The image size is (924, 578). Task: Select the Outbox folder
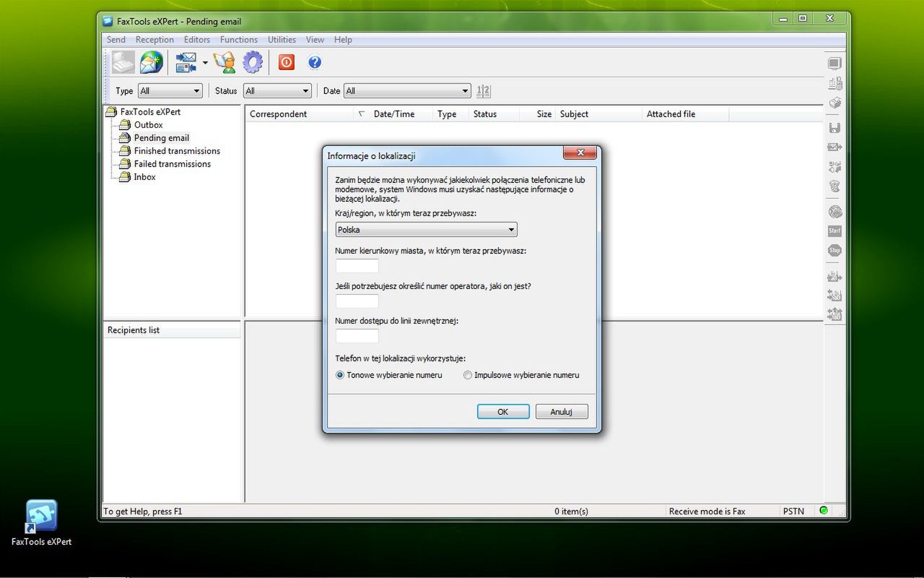coord(149,125)
